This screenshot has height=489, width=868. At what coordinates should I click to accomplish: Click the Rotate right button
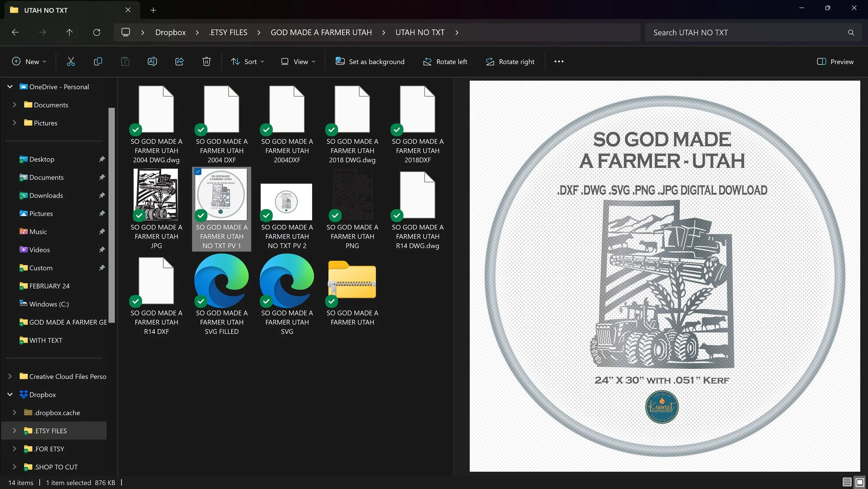(x=510, y=62)
